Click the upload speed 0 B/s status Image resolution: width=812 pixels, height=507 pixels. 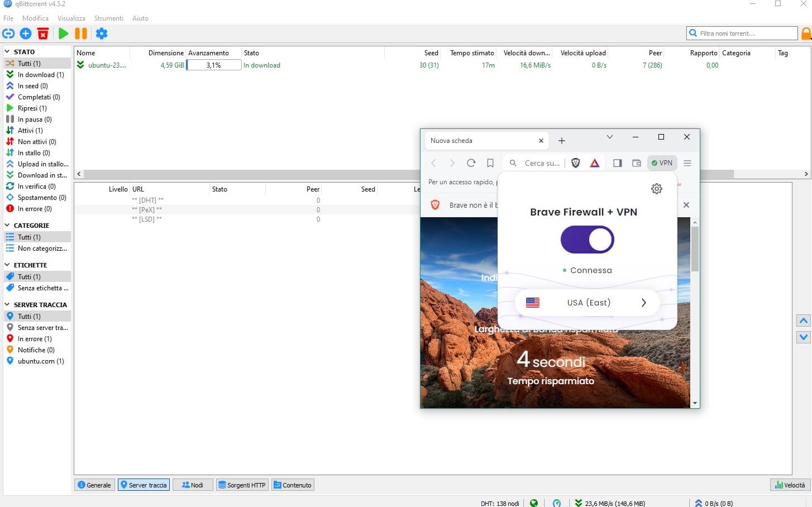tap(714, 503)
